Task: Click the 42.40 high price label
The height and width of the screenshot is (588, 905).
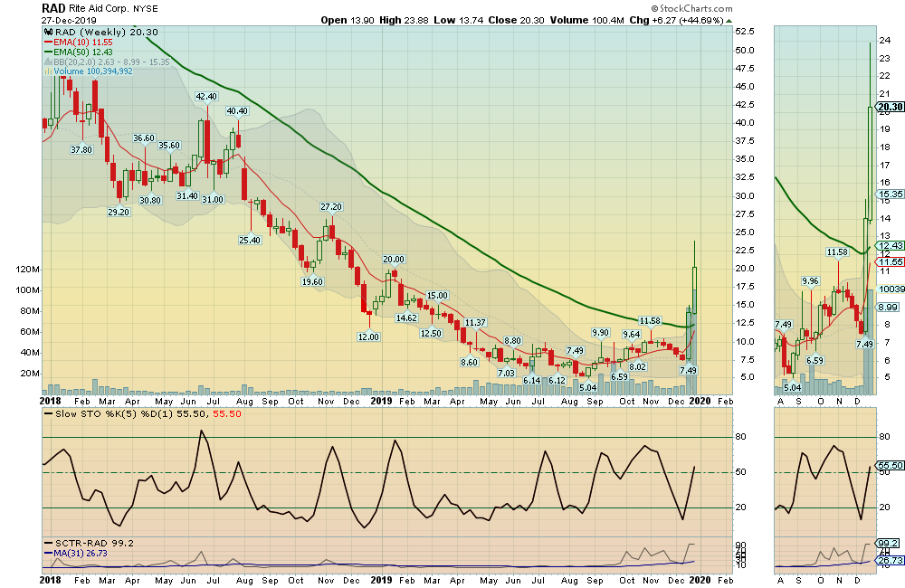Action: (x=206, y=97)
